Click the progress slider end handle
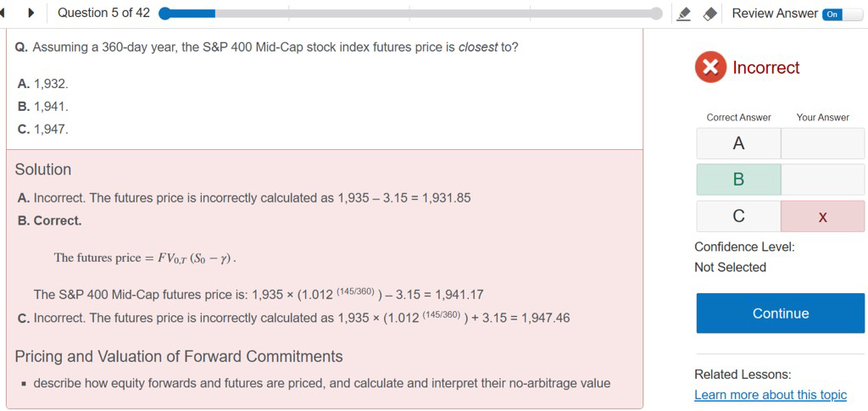 (656, 14)
